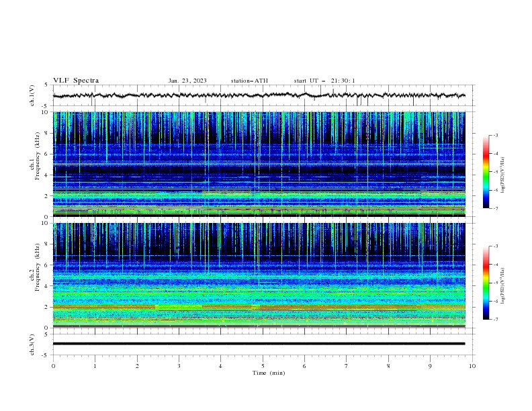Click time axis tick label "0"
This screenshot has width=532, height=411.
(53, 366)
